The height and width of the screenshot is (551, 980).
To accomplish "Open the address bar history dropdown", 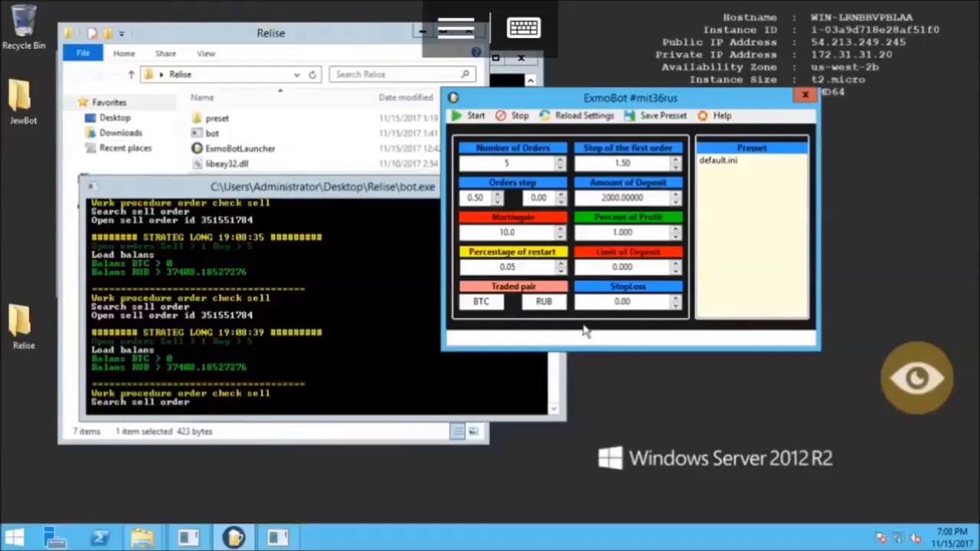I will tap(296, 74).
